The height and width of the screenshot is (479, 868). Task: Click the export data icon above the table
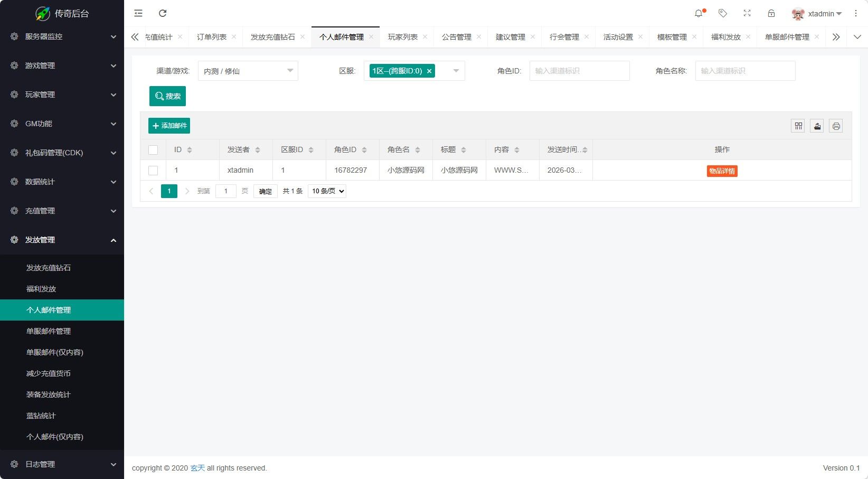click(x=817, y=126)
